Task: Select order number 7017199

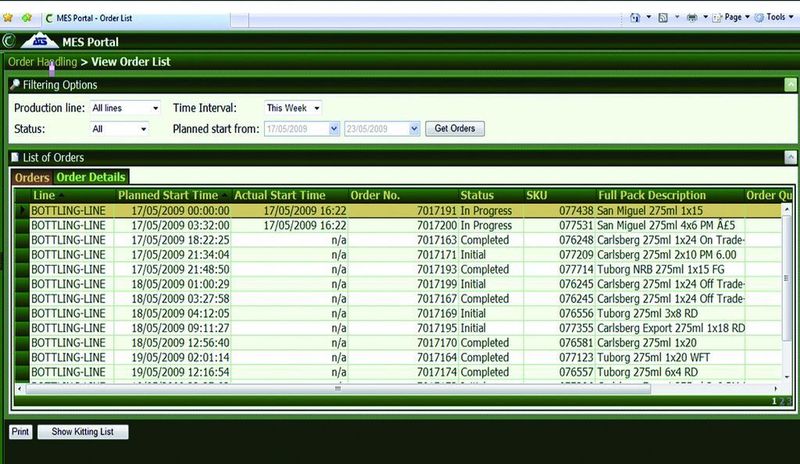Action: click(437, 284)
